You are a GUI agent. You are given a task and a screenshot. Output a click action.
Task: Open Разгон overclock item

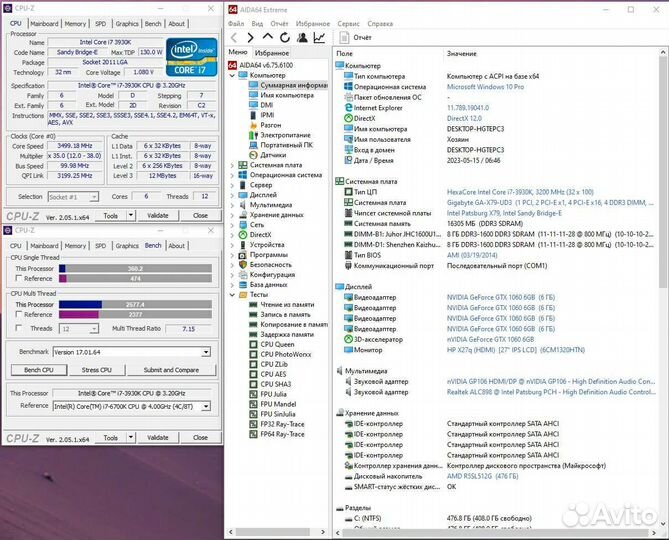click(x=271, y=125)
